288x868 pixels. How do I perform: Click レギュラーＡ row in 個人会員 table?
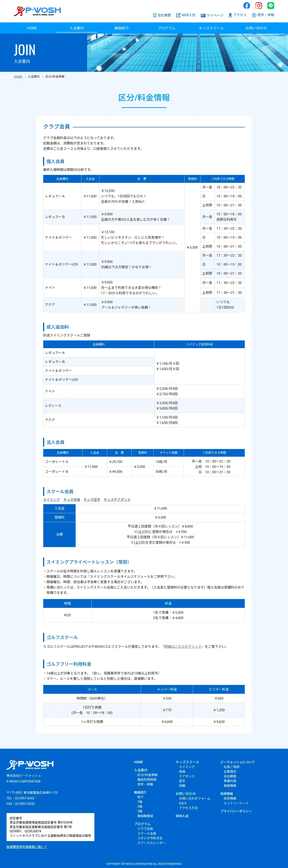tap(144, 196)
